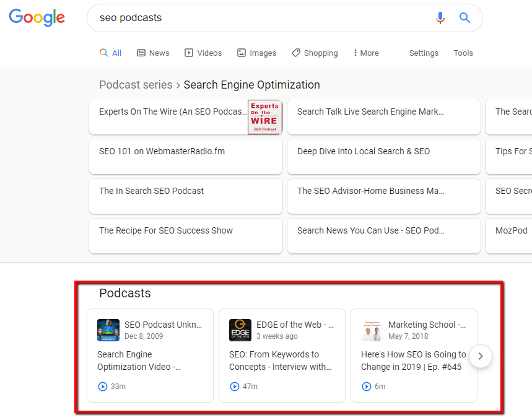532x420 pixels.
Task: Open The Recipe For SEO Success Show
Action: point(186,236)
